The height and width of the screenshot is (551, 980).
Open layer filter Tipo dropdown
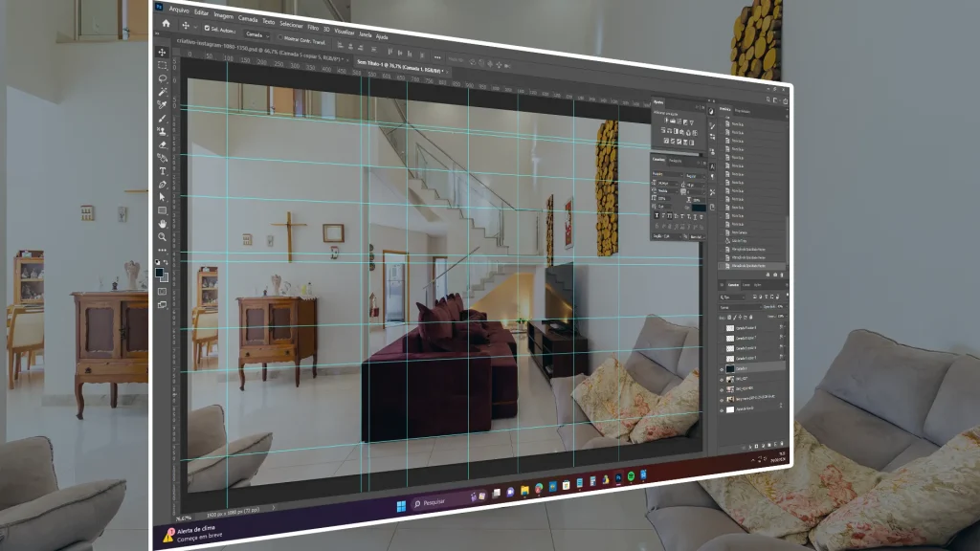point(733,298)
